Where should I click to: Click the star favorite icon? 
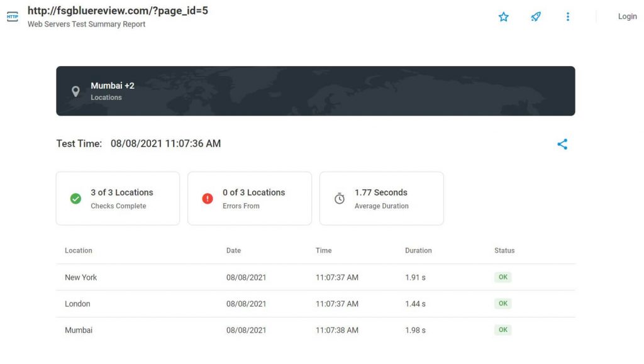503,17
